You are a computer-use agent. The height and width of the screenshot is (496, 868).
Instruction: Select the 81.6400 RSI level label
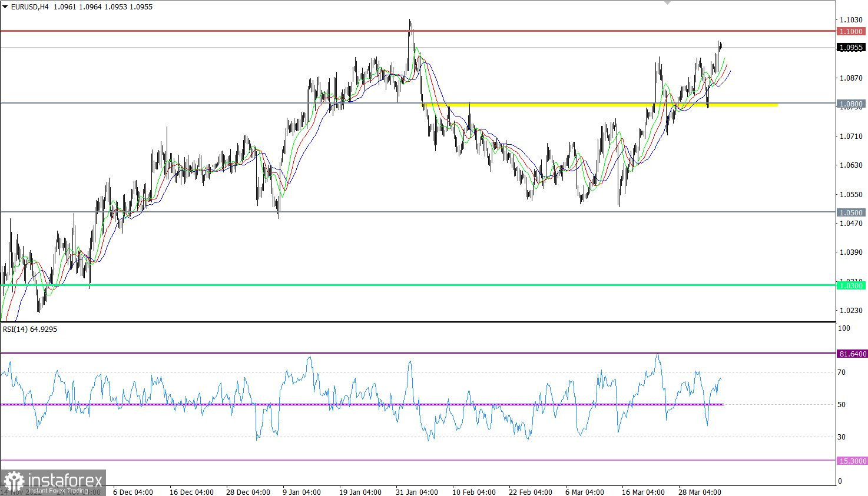852,354
